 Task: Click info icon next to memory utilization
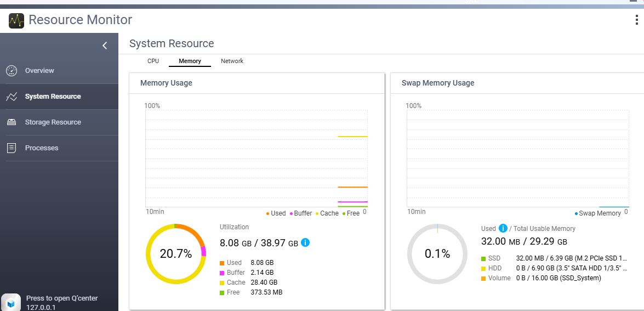pyautogui.click(x=305, y=242)
